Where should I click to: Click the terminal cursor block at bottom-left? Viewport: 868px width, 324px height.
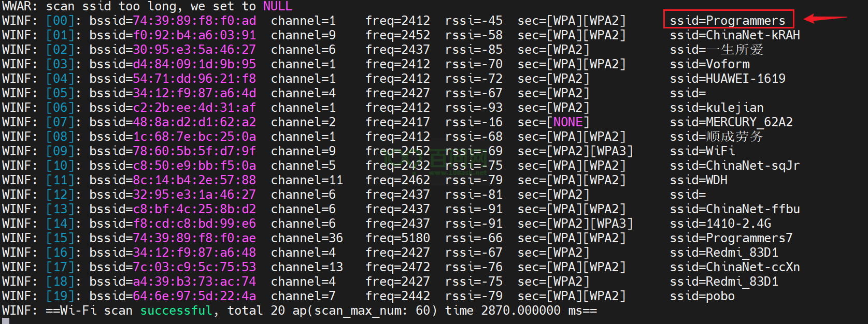coord(6,321)
